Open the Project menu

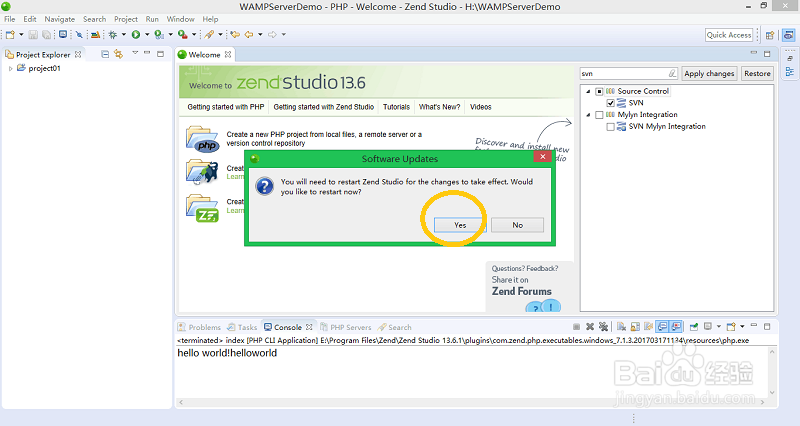click(x=126, y=19)
